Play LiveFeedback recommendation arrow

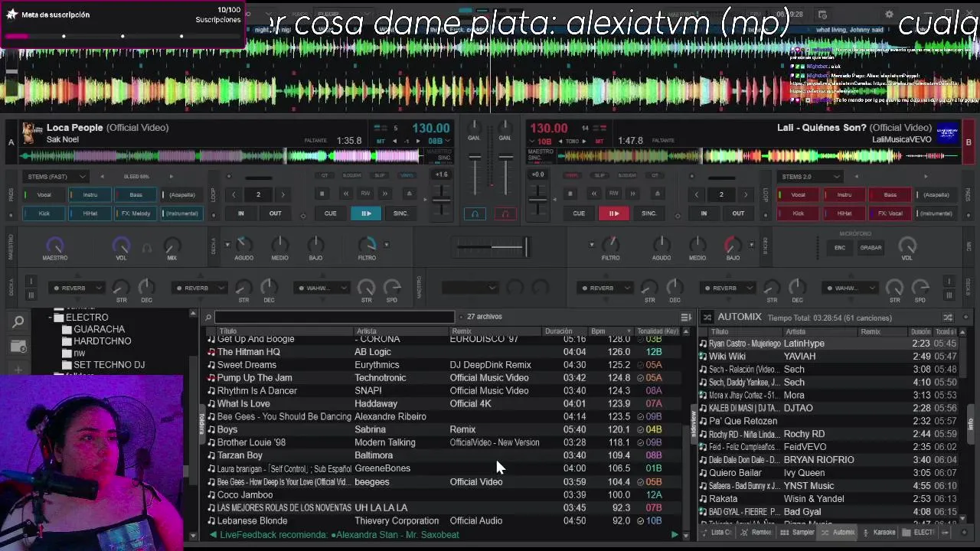675,535
